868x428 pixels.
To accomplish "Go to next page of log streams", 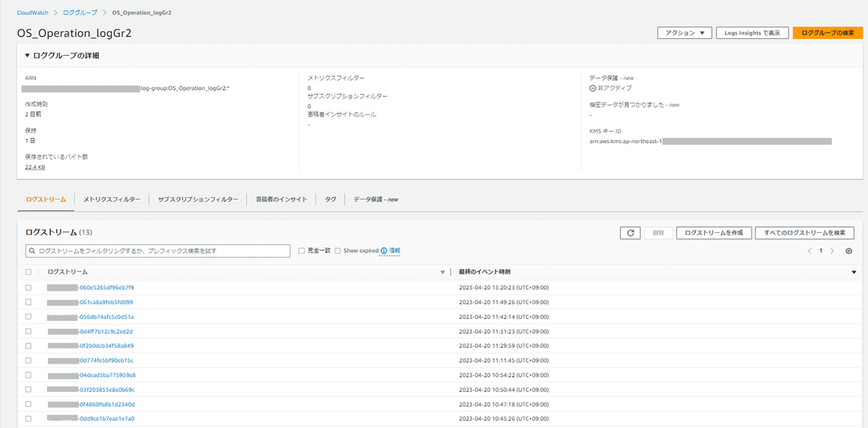I will (x=833, y=251).
